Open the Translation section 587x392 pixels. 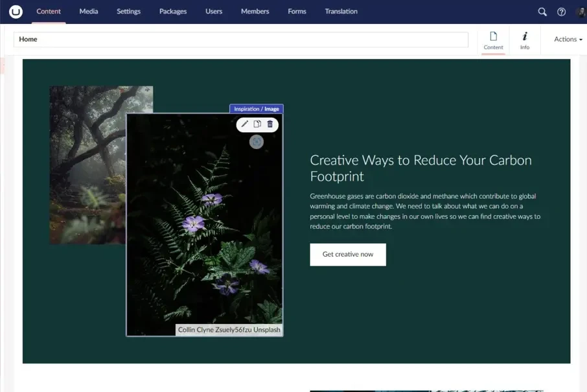(x=341, y=12)
